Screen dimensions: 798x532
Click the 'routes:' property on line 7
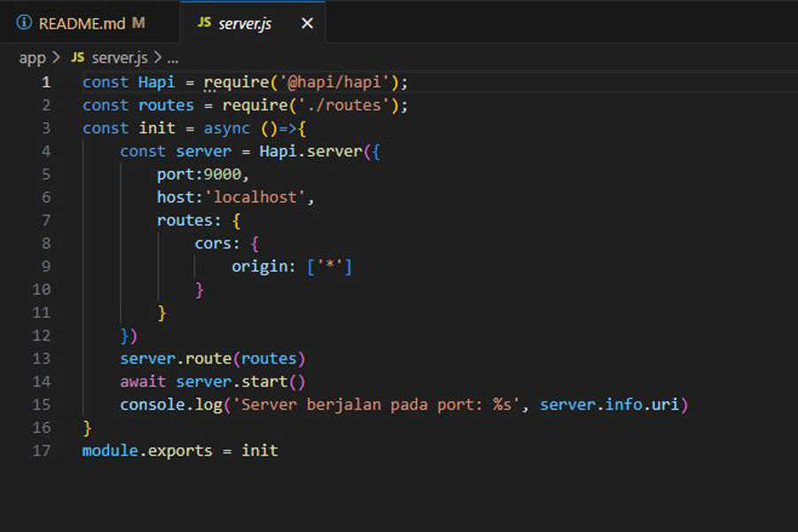189,221
